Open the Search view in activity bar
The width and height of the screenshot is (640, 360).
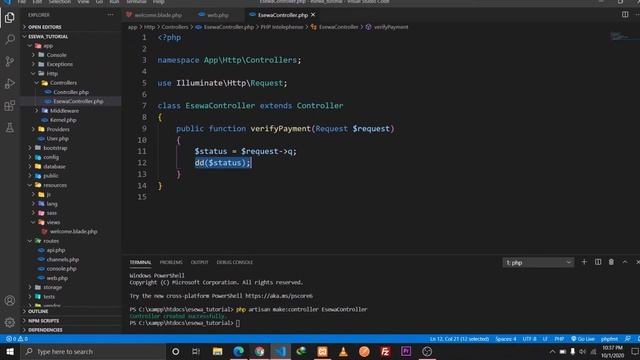click(10, 40)
